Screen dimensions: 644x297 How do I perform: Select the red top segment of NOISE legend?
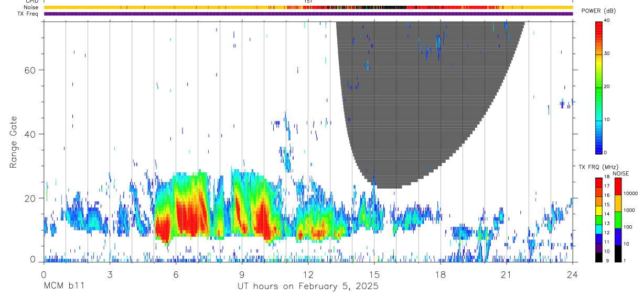[618, 186]
